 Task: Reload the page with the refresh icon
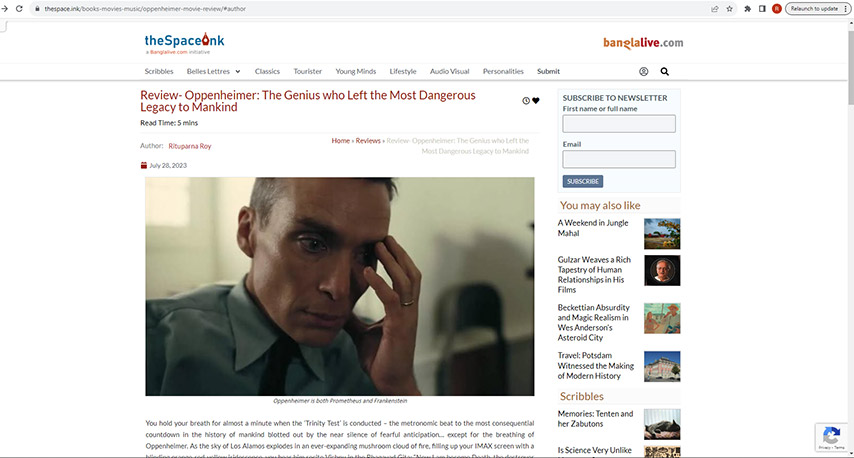[x=19, y=9]
